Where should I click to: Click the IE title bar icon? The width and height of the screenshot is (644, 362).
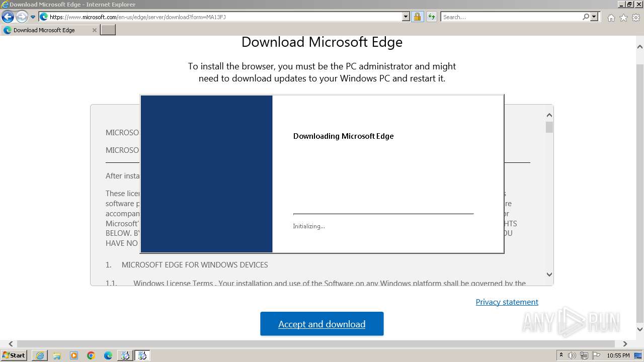(5, 4)
